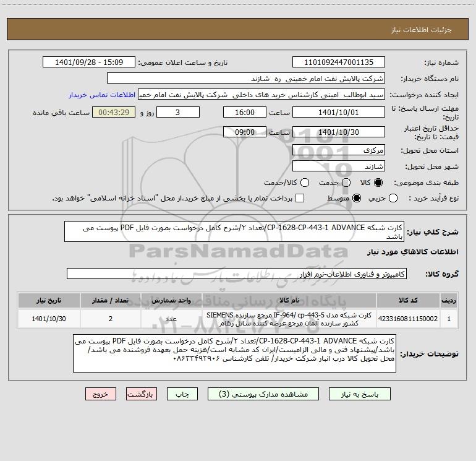Click the need number field 1101092447001135
The width and height of the screenshot is (476, 461).
tap(339, 62)
